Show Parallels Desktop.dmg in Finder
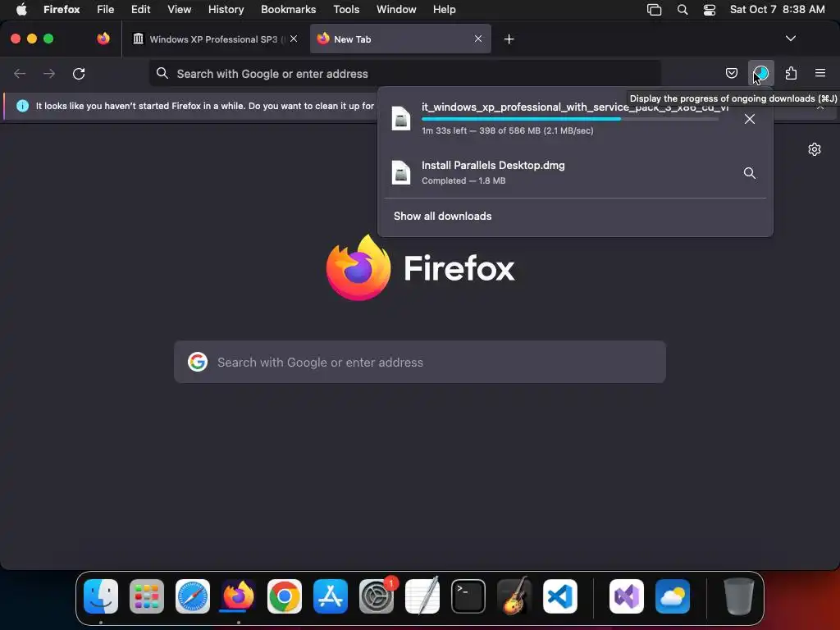Viewport: 840px width, 630px height. (750, 173)
